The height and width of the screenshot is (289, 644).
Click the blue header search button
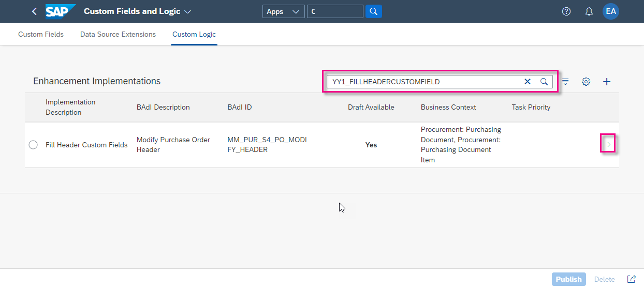click(374, 11)
